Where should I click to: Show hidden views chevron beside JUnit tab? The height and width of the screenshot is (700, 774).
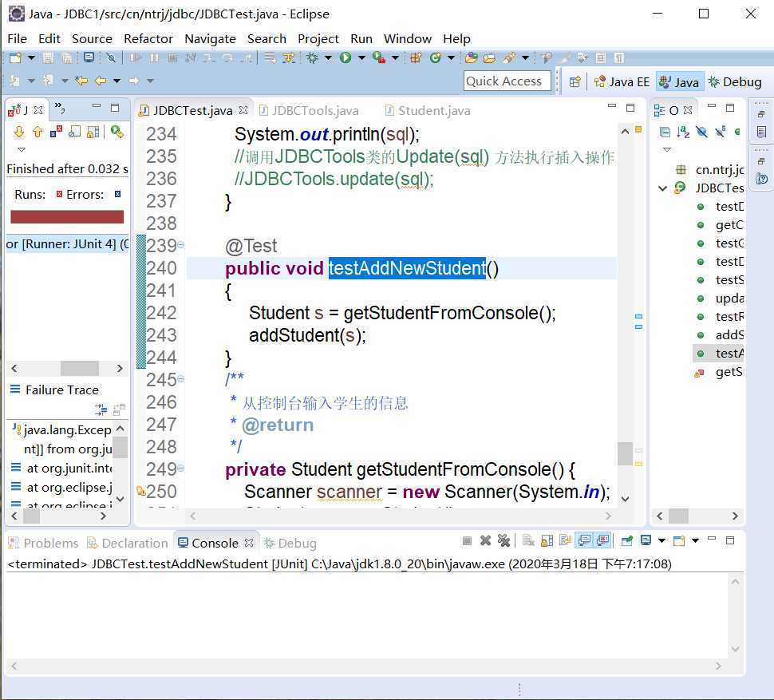pos(60,107)
